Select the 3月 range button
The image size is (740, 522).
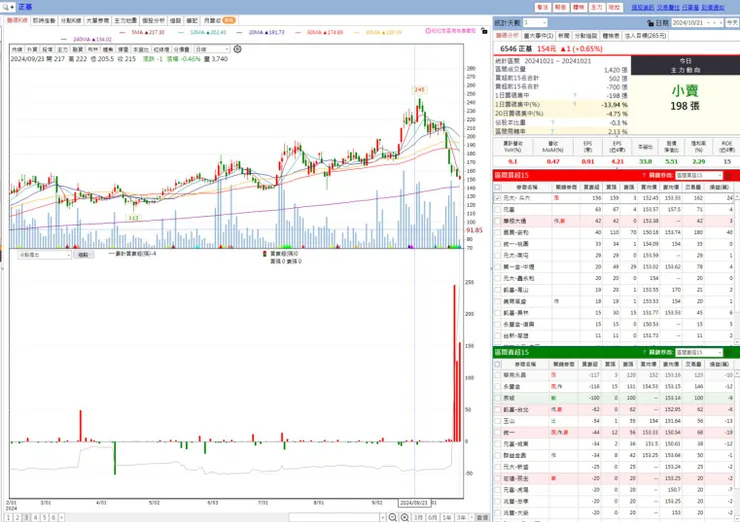pyautogui.click(x=419, y=518)
